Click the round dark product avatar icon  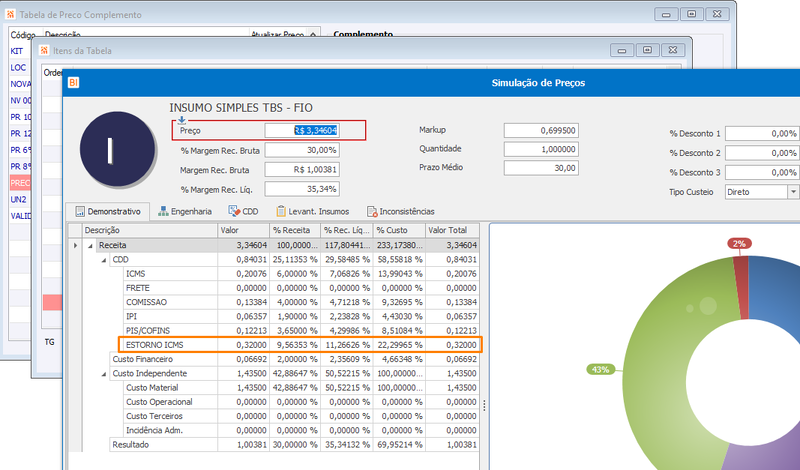[x=117, y=149]
